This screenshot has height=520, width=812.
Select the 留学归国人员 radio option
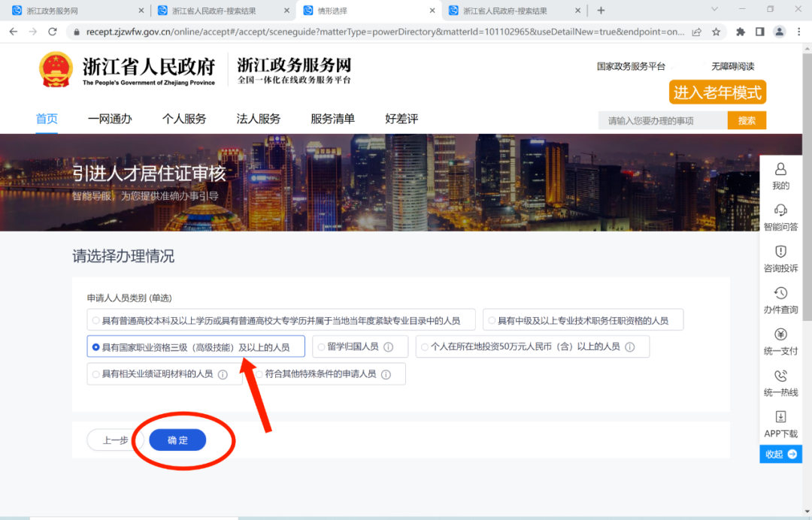coord(321,347)
